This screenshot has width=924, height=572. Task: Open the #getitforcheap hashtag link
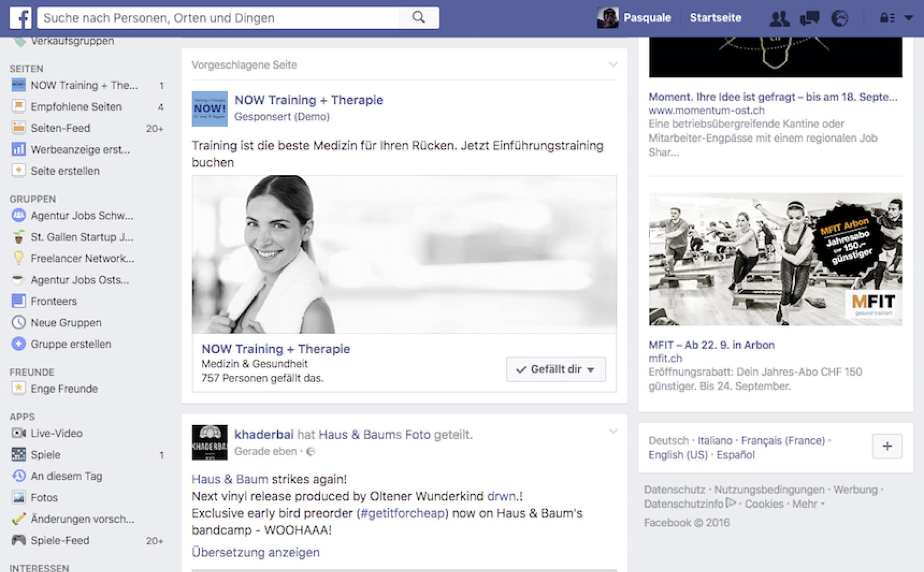click(402, 513)
